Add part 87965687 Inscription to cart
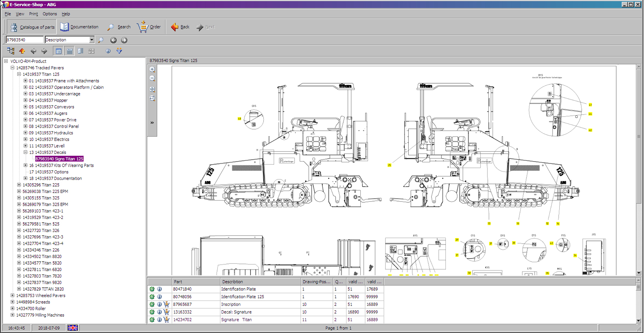Image resolution: width=644 pixels, height=333 pixels. pyautogui.click(x=167, y=304)
